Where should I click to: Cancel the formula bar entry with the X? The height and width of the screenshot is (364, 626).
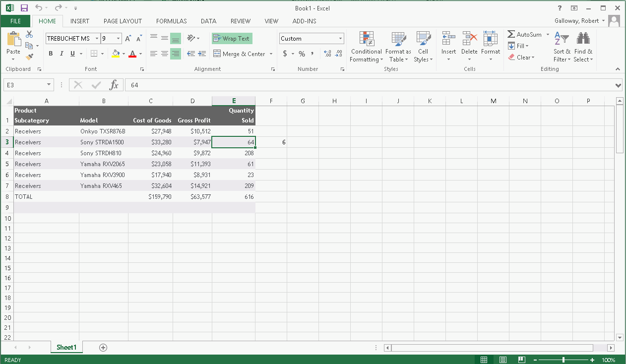[x=78, y=85]
